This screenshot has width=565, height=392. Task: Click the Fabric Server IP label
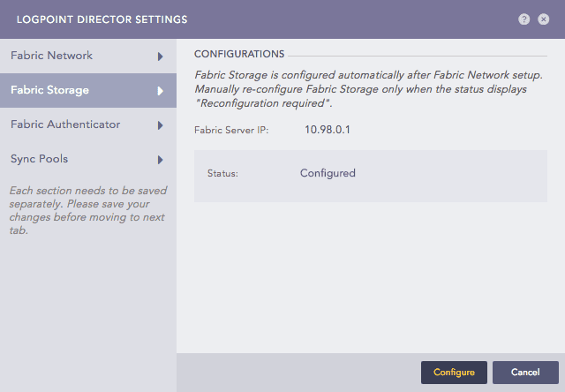click(231, 130)
